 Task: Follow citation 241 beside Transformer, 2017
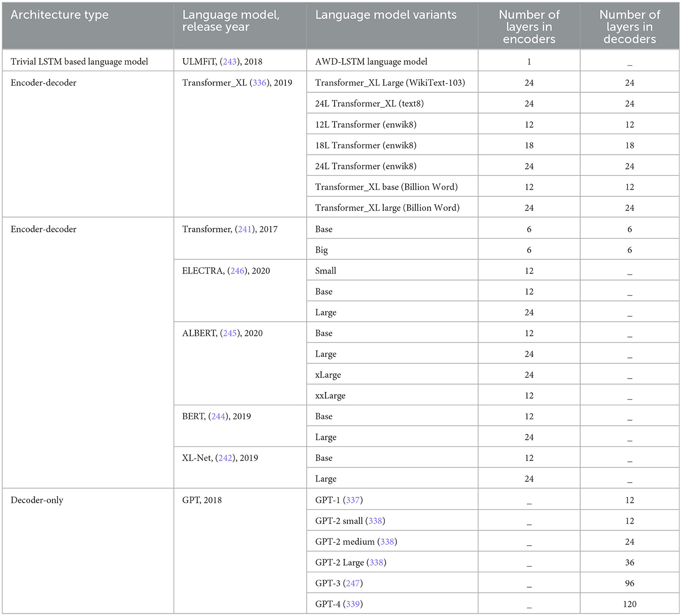(x=245, y=229)
